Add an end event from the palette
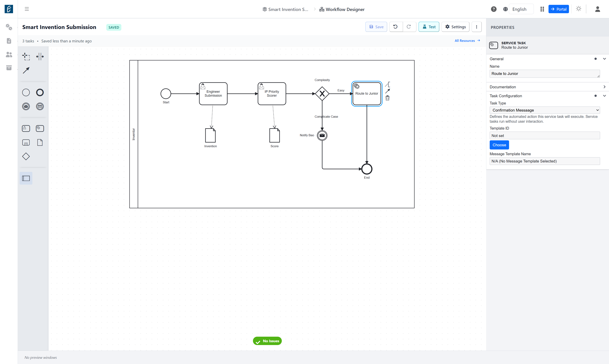Screen dimensions: 609x364 (40, 92)
